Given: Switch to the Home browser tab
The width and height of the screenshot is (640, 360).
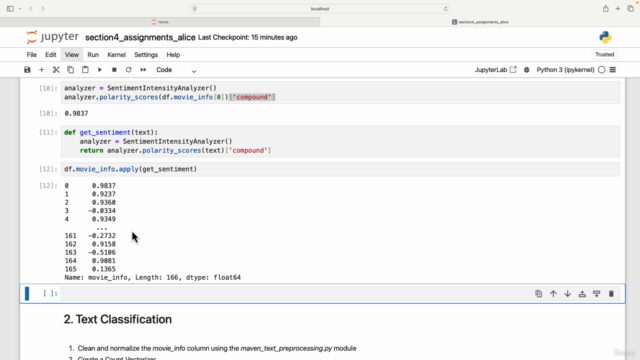Looking at the screenshot, I should pyautogui.click(x=160, y=22).
